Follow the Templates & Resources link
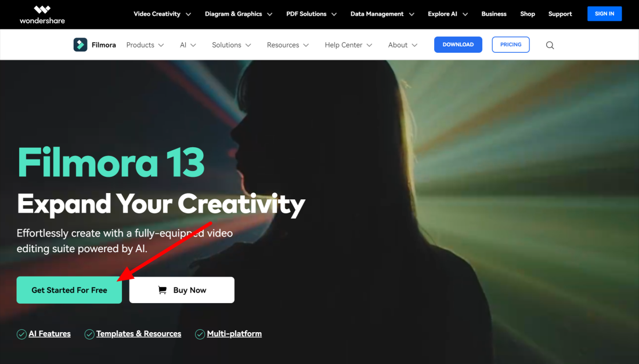This screenshot has width=639, height=364. pyautogui.click(x=139, y=334)
